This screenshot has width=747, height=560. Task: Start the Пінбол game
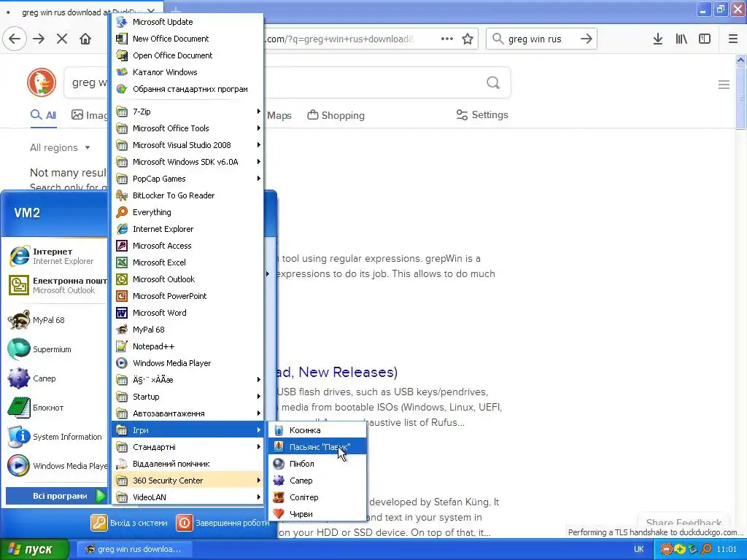(318, 464)
